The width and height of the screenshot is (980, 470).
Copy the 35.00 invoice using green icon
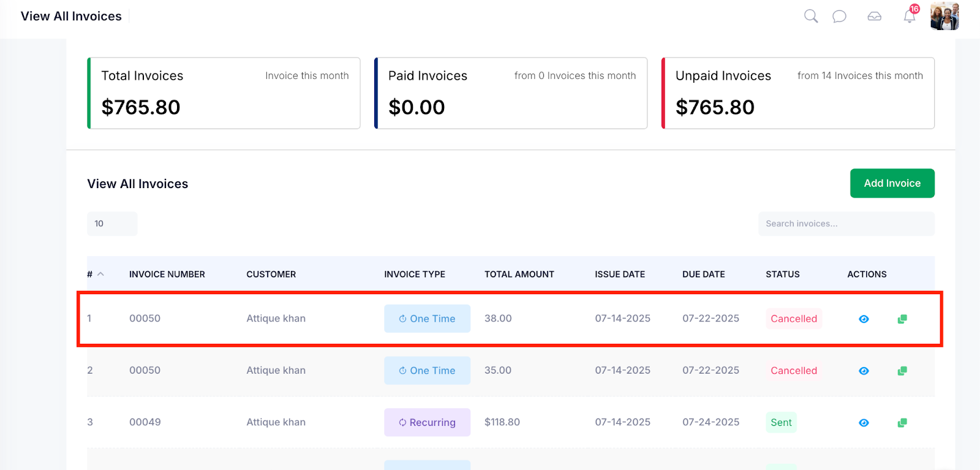point(902,371)
